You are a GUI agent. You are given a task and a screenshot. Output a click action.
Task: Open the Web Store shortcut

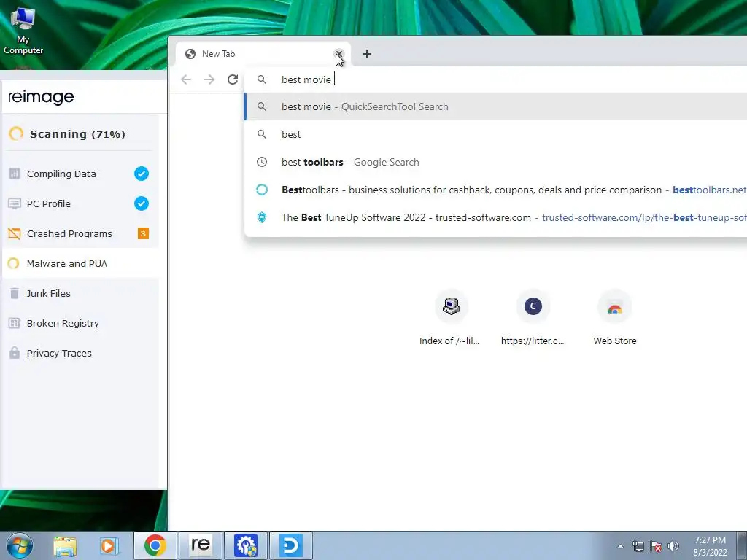pyautogui.click(x=614, y=318)
